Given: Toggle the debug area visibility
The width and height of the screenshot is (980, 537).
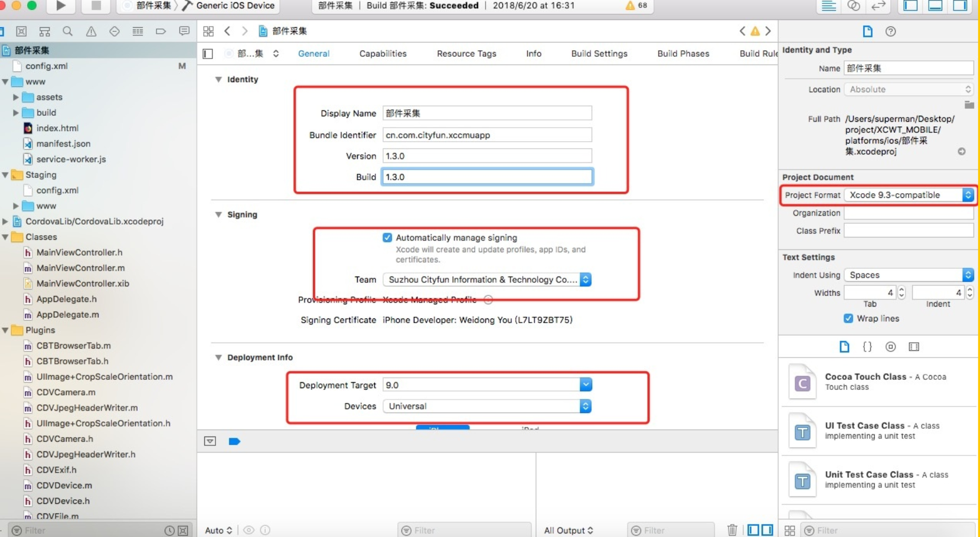Looking at the screenshot, I should 935,6.
